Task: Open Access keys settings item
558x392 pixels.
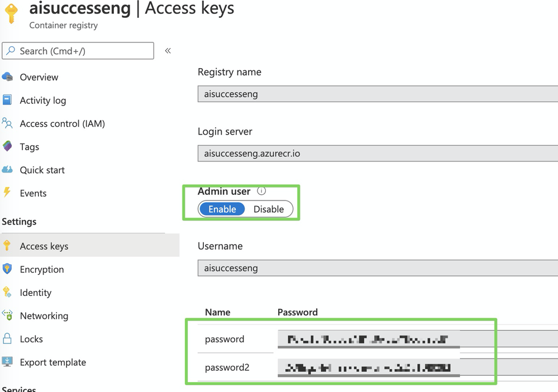Action: [x=44, y=246]
